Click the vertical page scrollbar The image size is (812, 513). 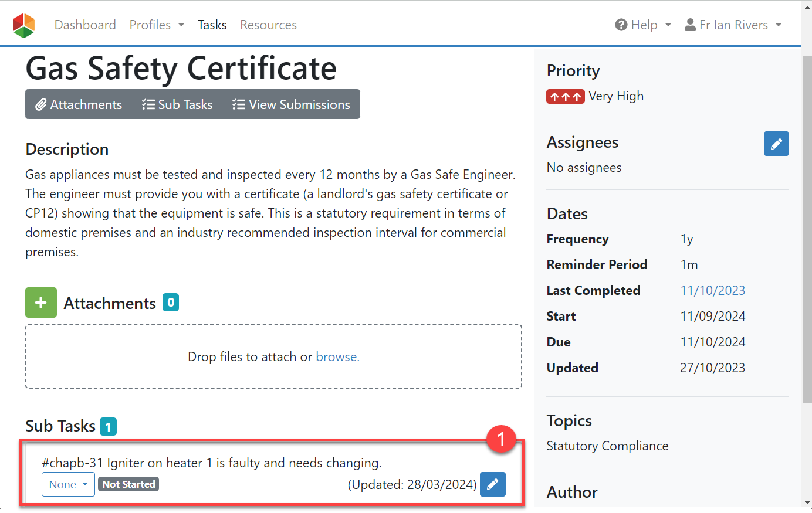coord(807,235)
